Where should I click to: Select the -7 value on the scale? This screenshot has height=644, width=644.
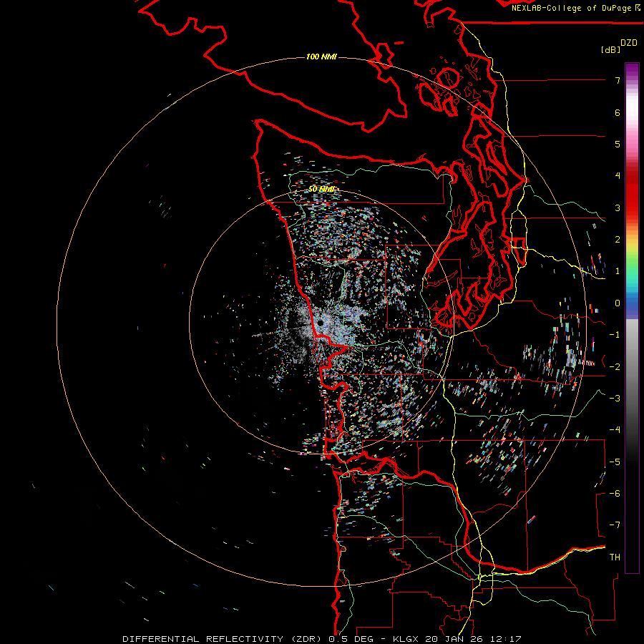(x=615, y=525)
